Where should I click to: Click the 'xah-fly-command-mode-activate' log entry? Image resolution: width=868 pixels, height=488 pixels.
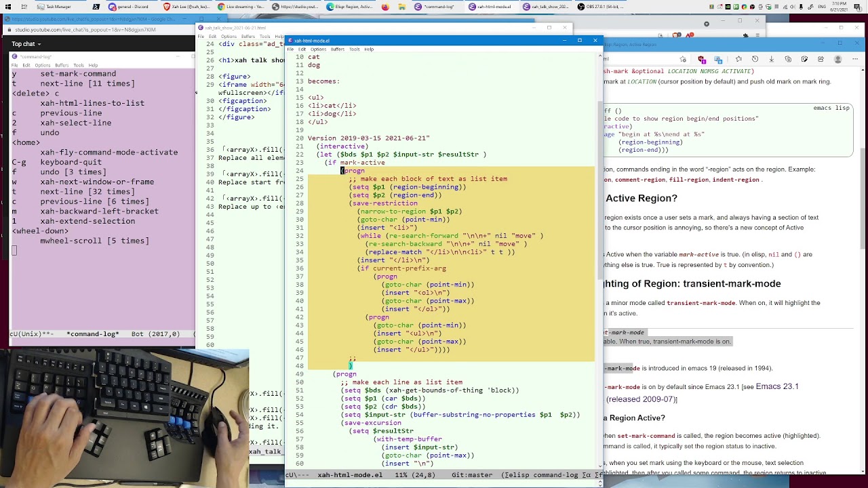pyautogui.click(x=109, y=152)
